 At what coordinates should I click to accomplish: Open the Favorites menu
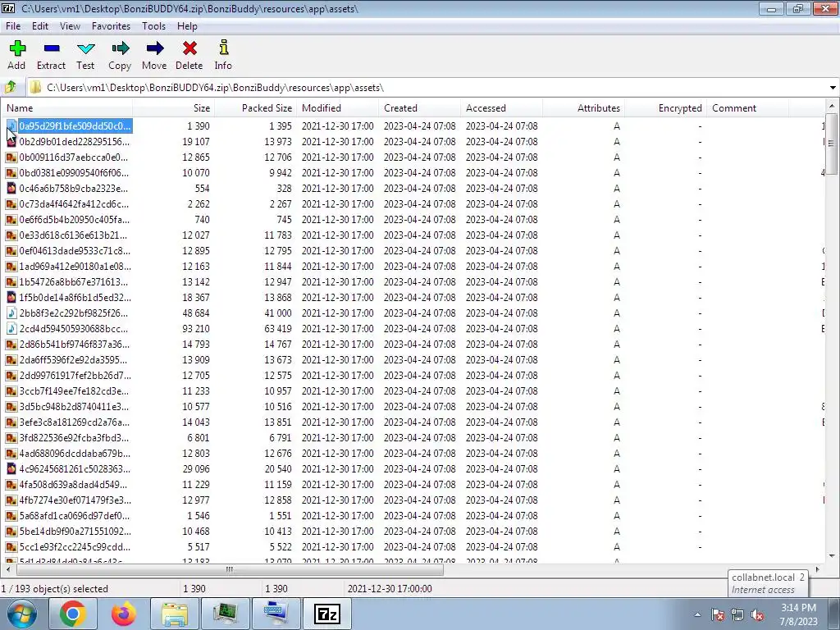[111, 25]
